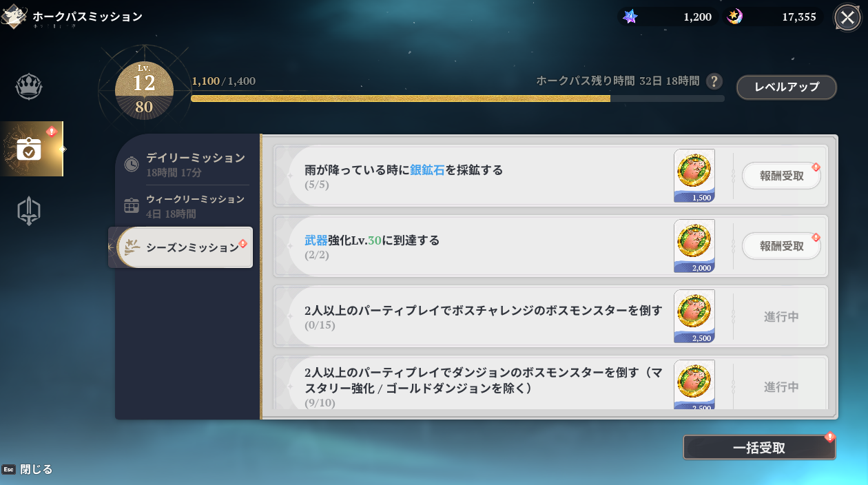The height and width of the screenshot is (485, 868).
Task: Open the crown pass rewards sidebar icon
Action: point(29,87)
